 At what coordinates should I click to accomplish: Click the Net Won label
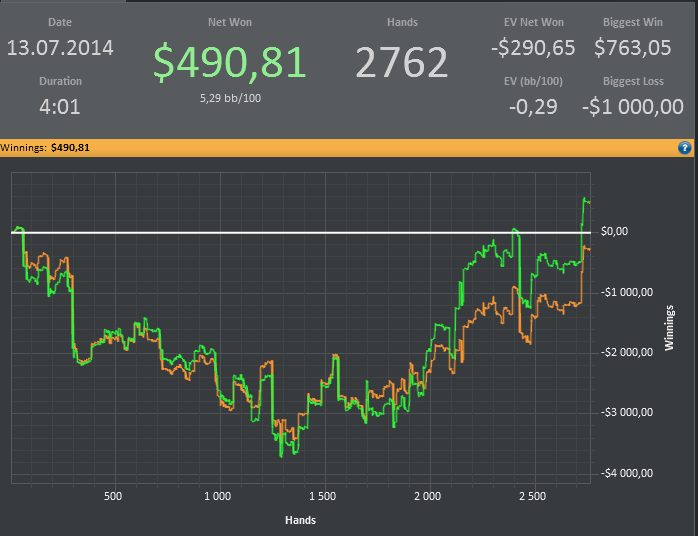click(x=230, y=22)
